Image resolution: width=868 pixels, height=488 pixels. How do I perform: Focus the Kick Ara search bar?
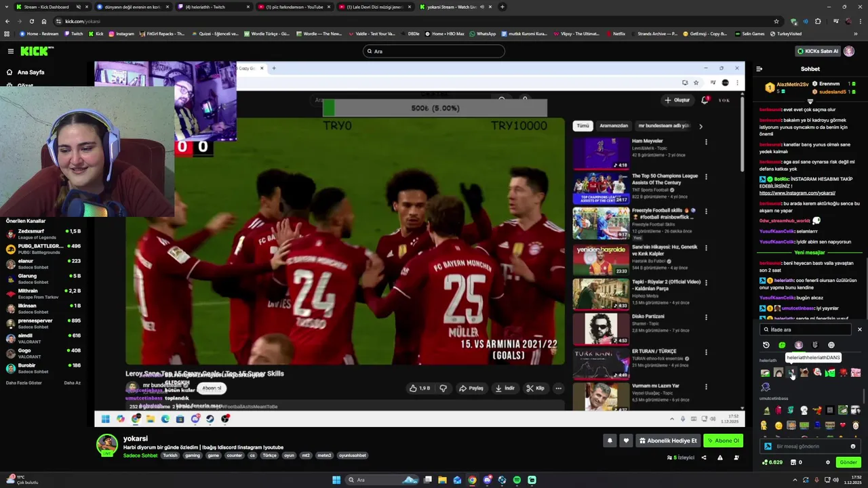point(434,51)
